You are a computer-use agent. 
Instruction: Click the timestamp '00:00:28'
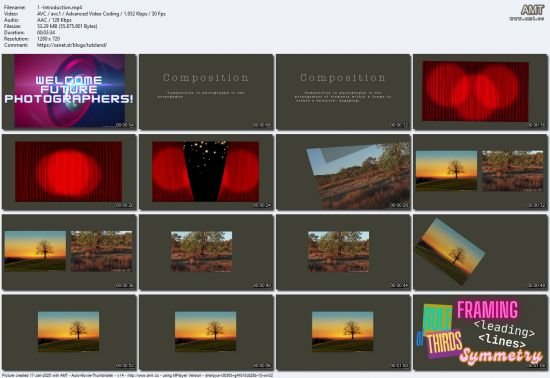(x=400, y=205)
